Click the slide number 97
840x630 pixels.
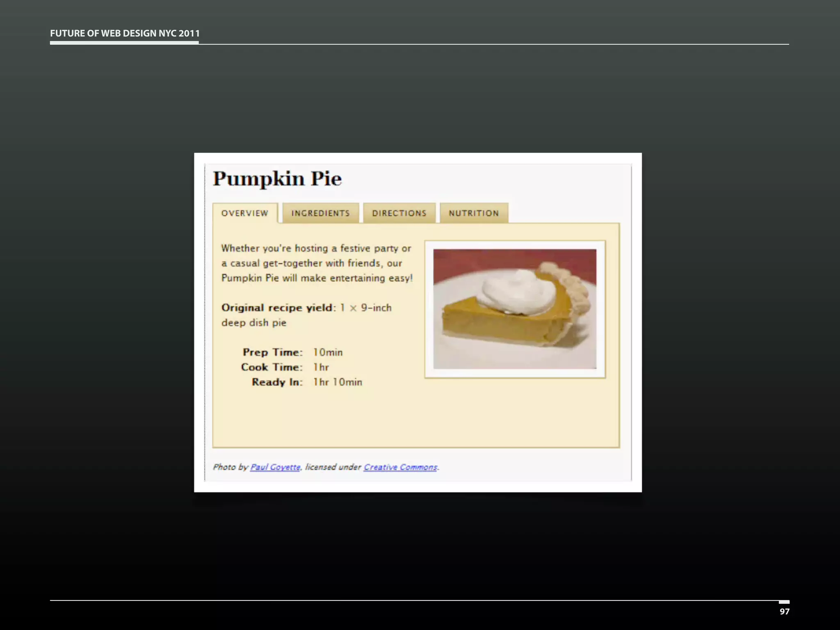[x=784, y=612]
